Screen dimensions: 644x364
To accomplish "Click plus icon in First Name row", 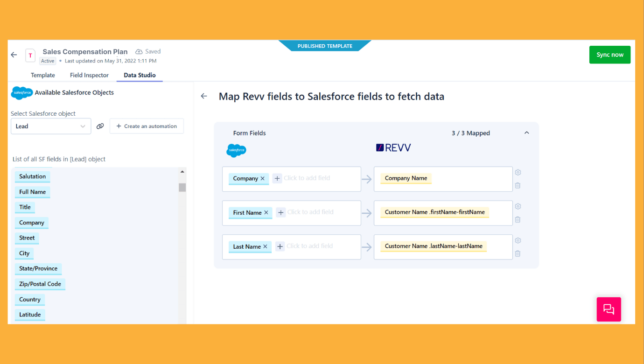I will coord(281,212).
